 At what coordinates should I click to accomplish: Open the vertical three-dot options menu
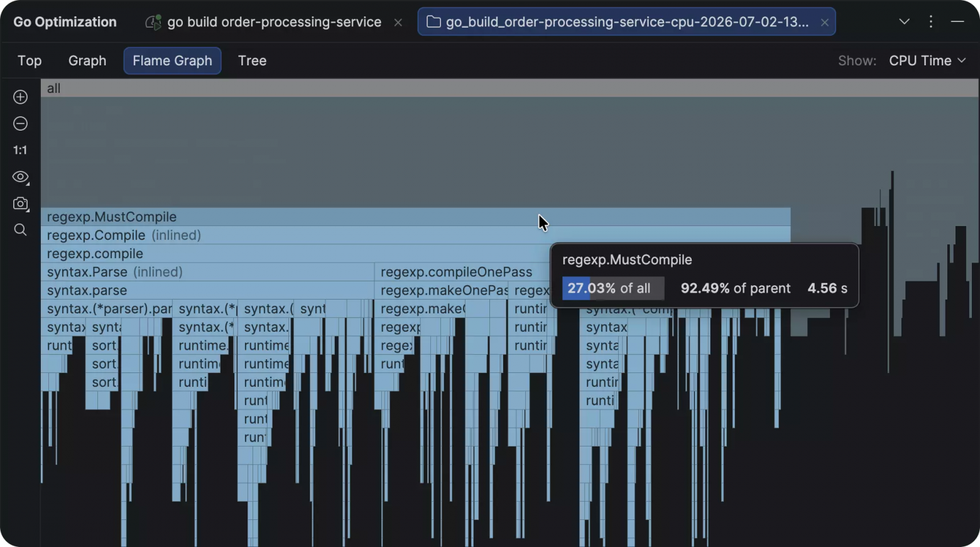[931, 21]
